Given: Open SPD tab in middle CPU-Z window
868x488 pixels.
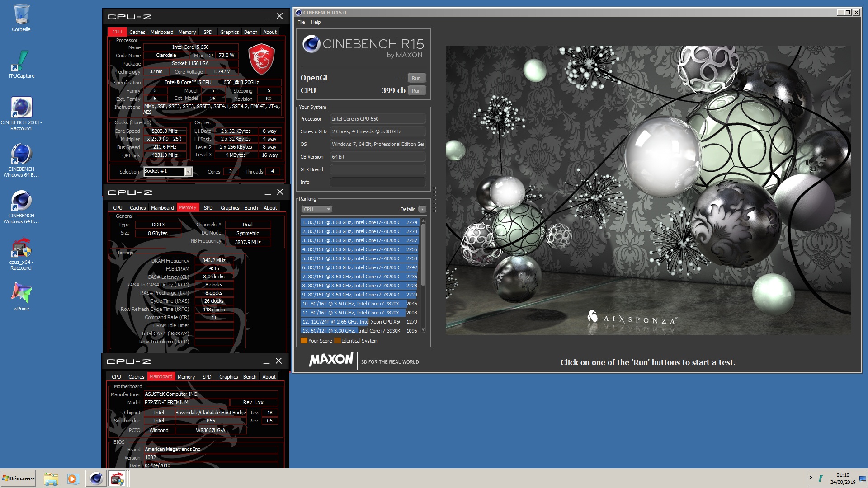Looking at the screenshot, I should coord(208,208).
